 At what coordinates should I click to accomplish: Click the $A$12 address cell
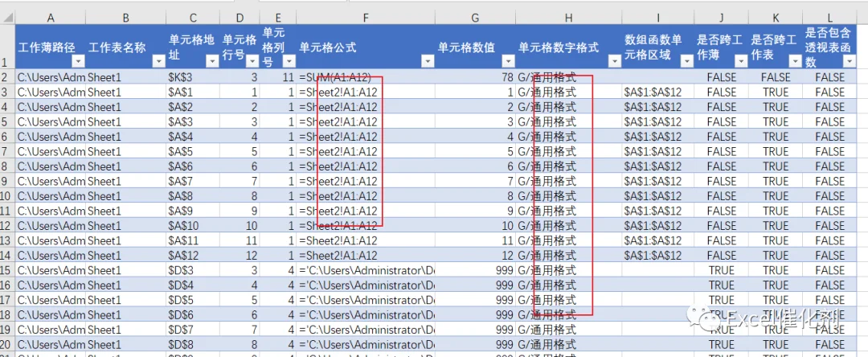193,255
